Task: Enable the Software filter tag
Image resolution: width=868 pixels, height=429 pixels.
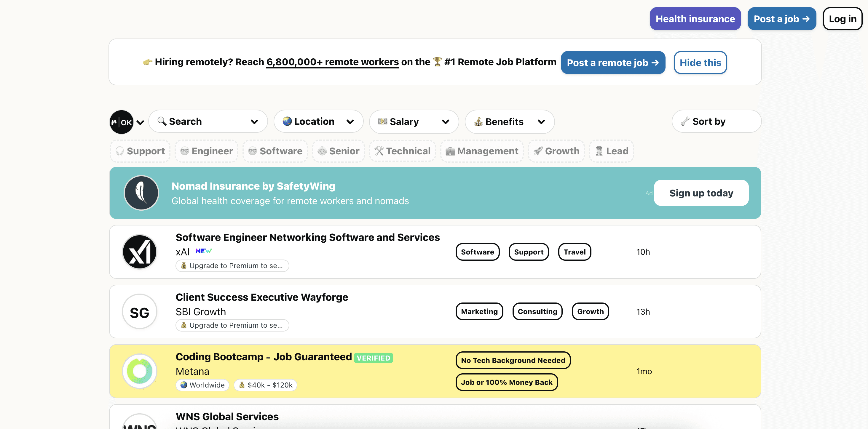Action: click(x=275, y=151)
